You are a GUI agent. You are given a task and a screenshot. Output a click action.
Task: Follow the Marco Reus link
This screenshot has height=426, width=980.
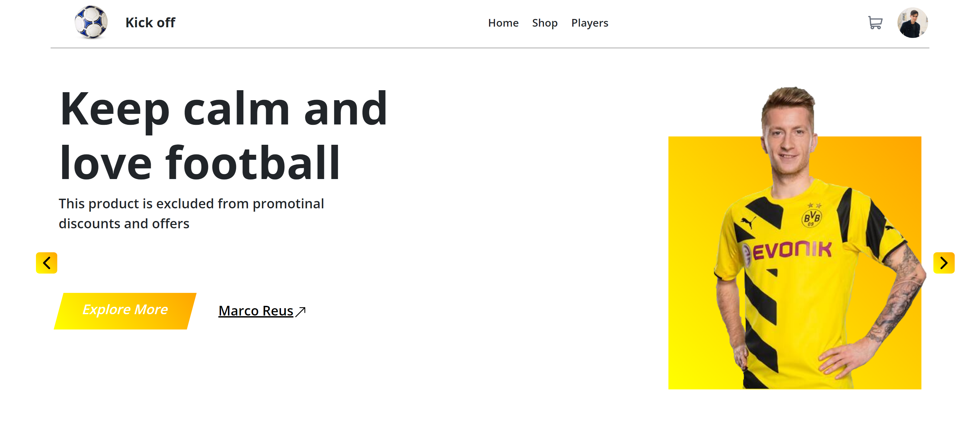click(256, 311)
